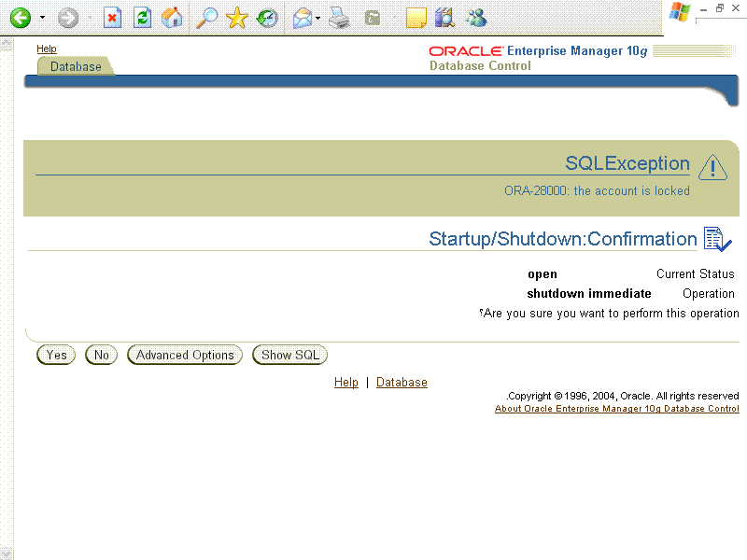Viewport: 747px width, 560px height.
Task: Open Advanced Options for shutdown
Action: coord(185,356)
